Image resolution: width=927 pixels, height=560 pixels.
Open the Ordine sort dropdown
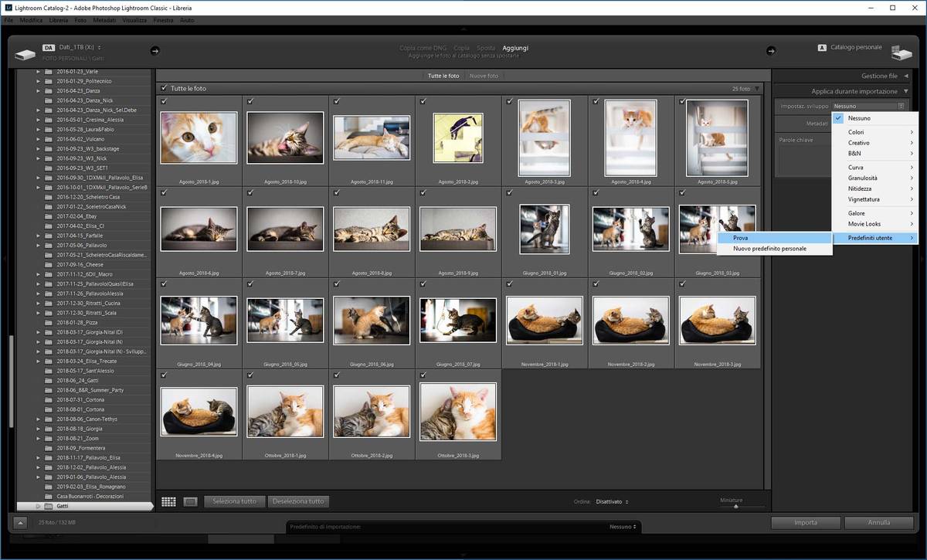(611, 502)
